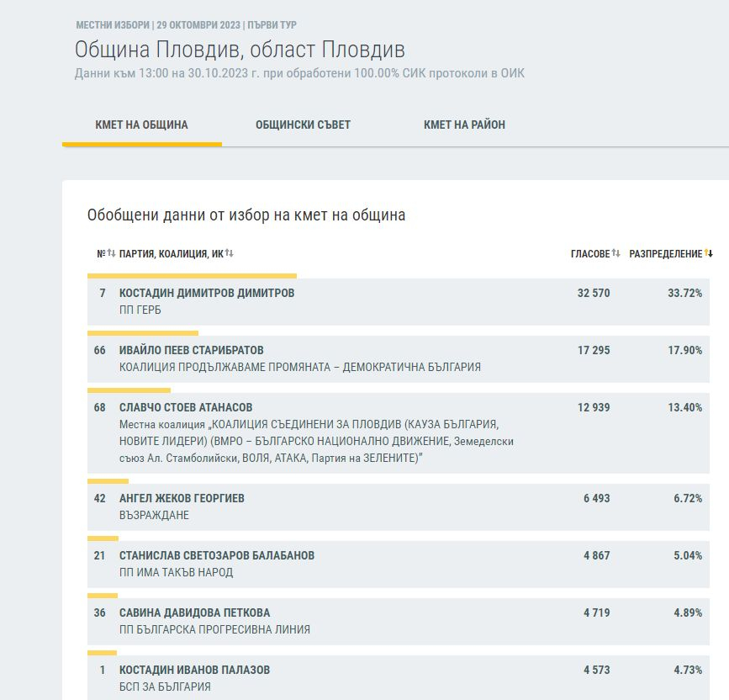Click the Данни към 13:00 data status line

(x=299, y=73)
